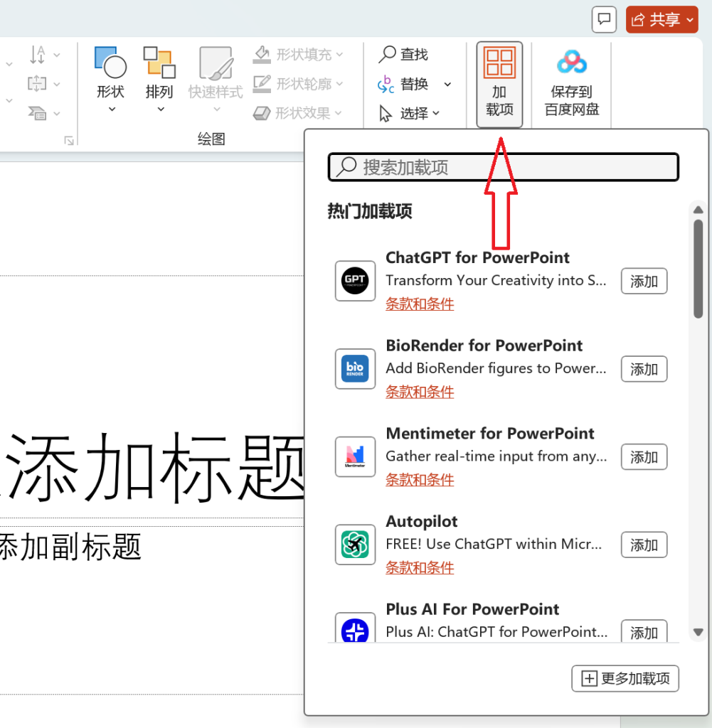Screen dimensions: 712x728
Task: Click the add-ins list scrollbar thumb
Action: (698, 269)
